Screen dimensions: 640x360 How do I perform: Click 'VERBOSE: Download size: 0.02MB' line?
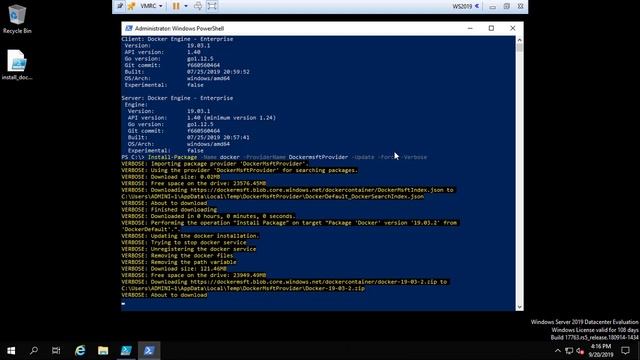click(171, 177)
